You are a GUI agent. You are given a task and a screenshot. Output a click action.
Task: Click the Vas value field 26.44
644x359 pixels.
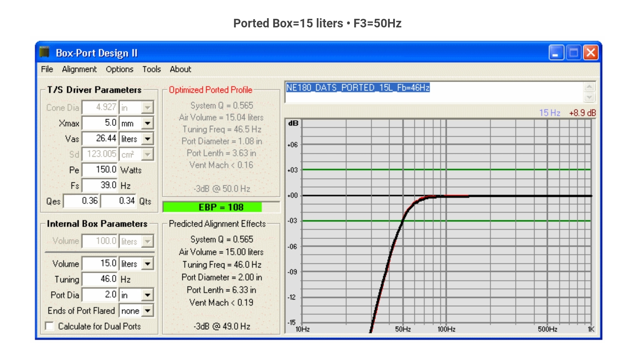click(x=100, y=138)
